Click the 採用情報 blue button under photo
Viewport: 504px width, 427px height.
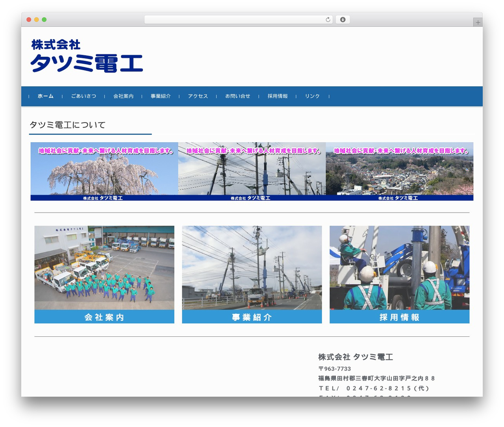399,317
